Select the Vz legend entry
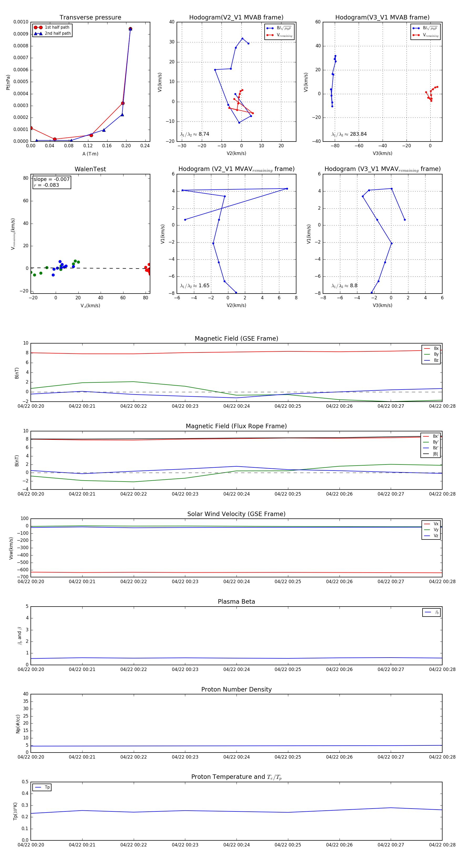 (x=431, y=536)
